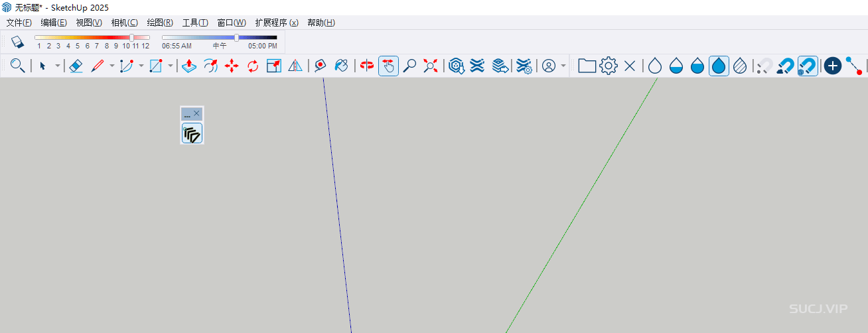Toggle the Show/Hide Shadows button
The height and width of the screenshot is (333, 868).
tap(18, 42)
